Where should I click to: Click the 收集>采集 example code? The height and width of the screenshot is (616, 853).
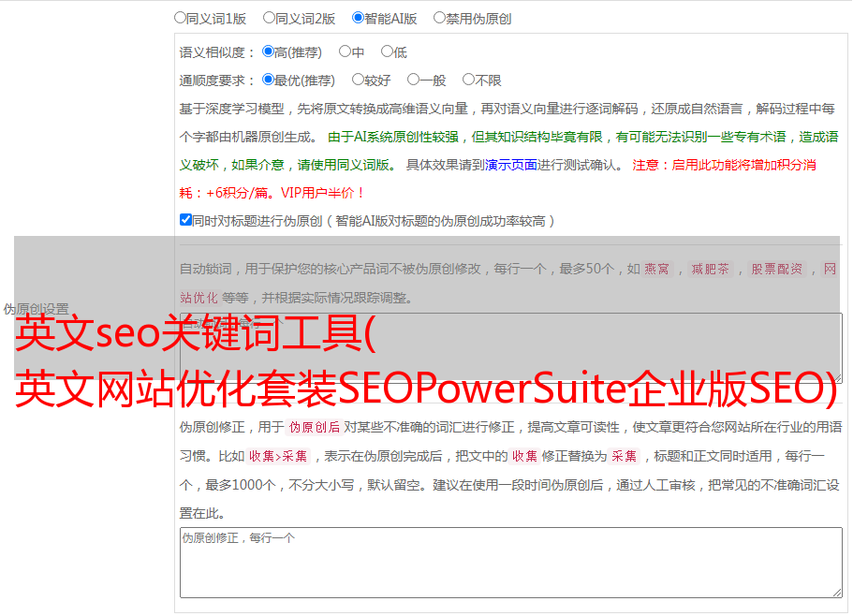(x=278, y=456)
